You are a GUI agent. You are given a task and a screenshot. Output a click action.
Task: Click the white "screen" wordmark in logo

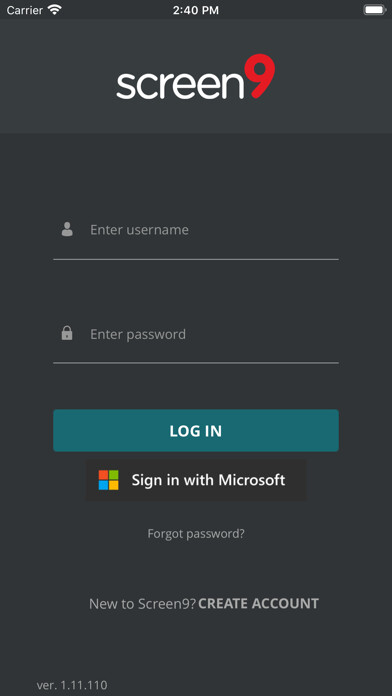point(180,85)
